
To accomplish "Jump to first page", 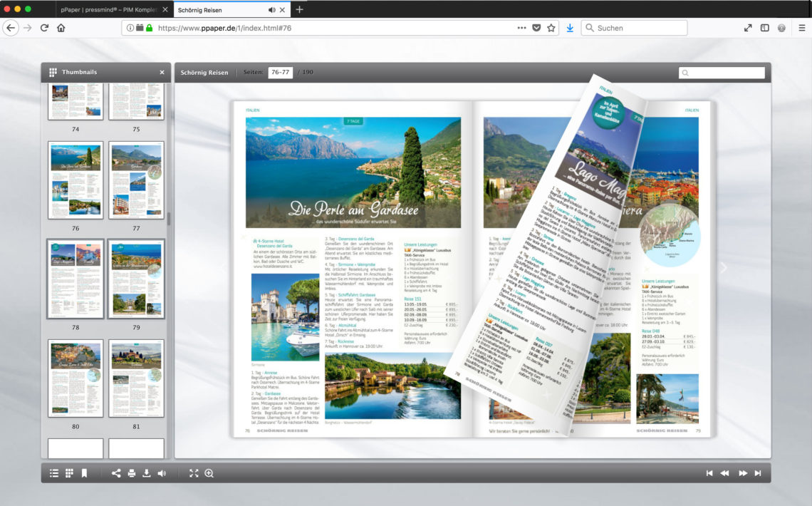I will click(x=709, y=473).
